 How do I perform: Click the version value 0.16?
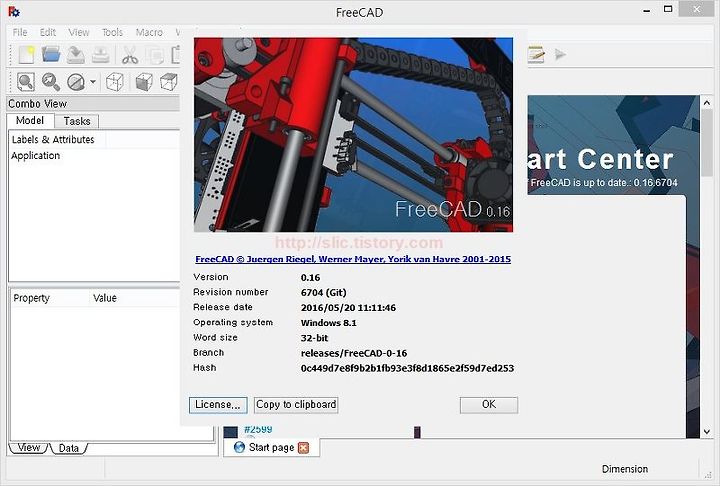[310, 277]
